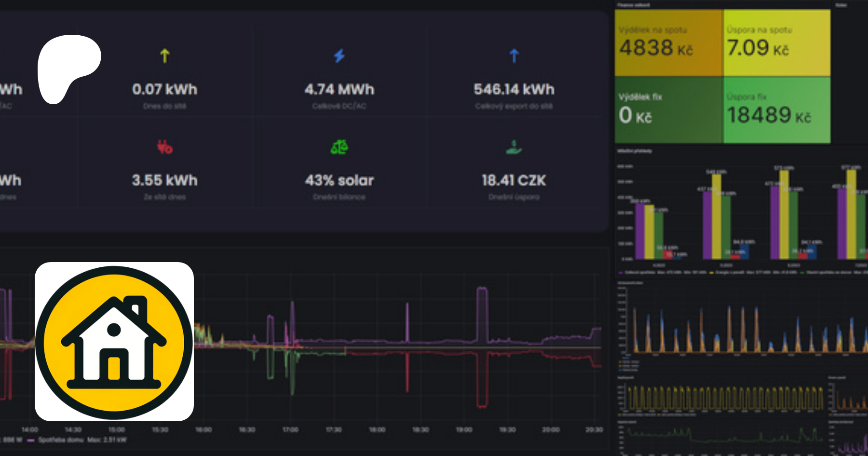Click the 17:00 mark on the time axis

coord(290,429)
